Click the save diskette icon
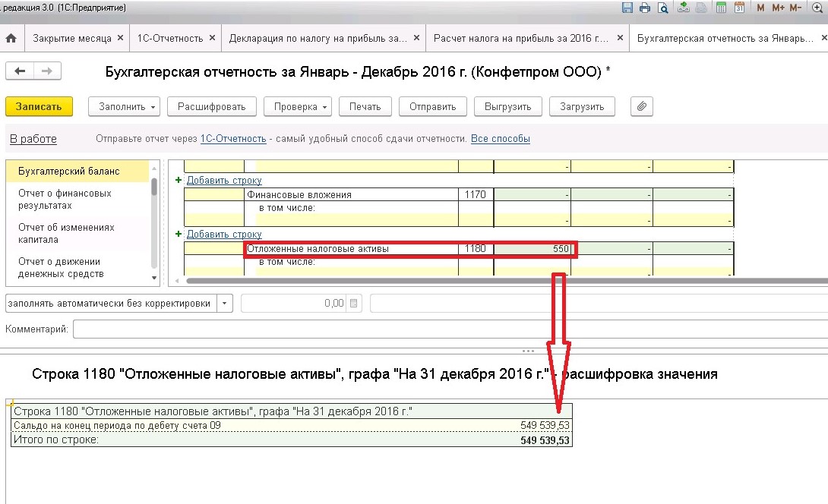This screenshot has width=828, height=504. pos(627,8)
